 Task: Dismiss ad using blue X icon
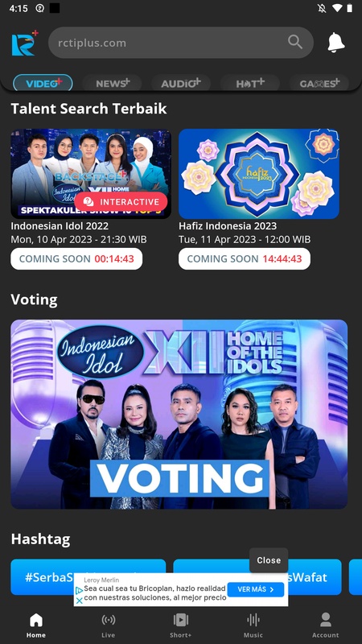tap(79, 601)
